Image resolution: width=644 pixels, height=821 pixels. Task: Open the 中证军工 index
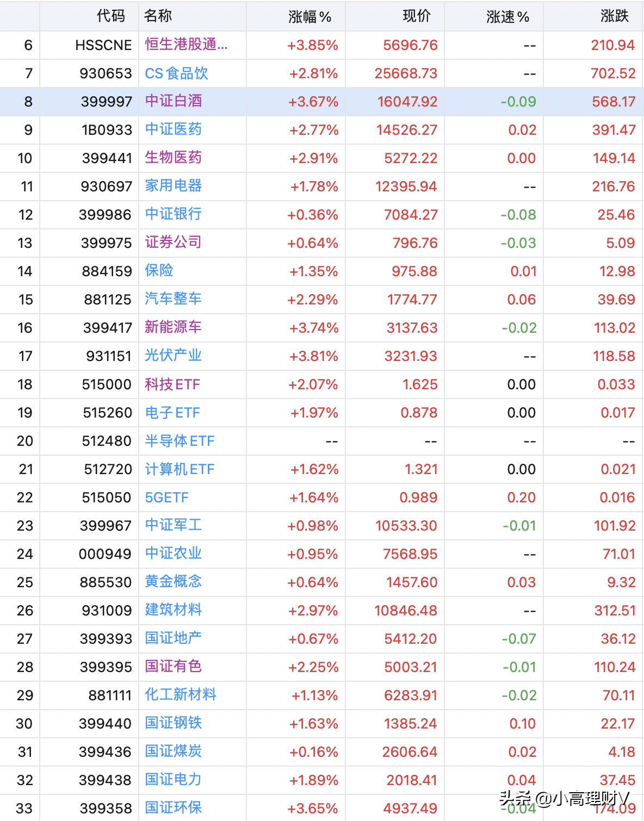pyautogui.click(x=174, y=525)
